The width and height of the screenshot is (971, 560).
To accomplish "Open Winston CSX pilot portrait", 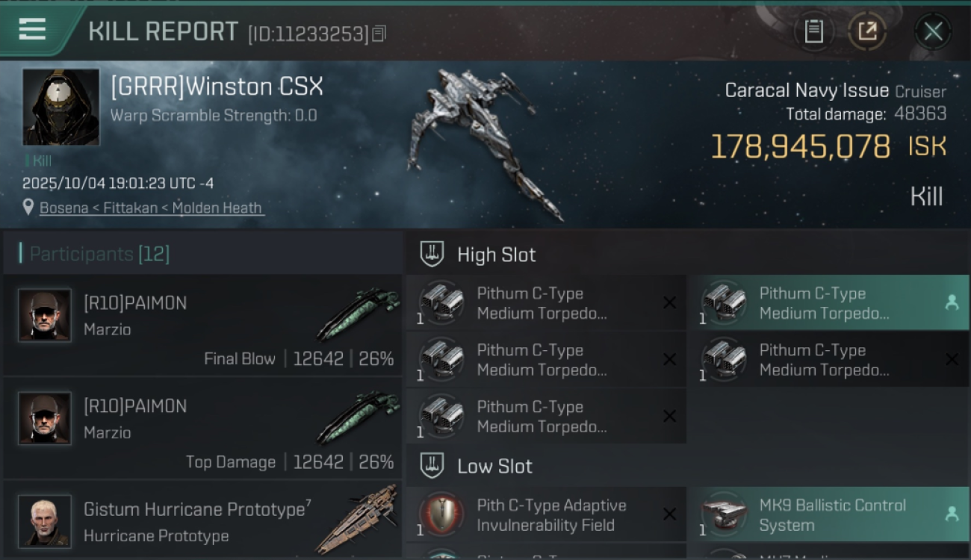I will (x=61, y=107).
